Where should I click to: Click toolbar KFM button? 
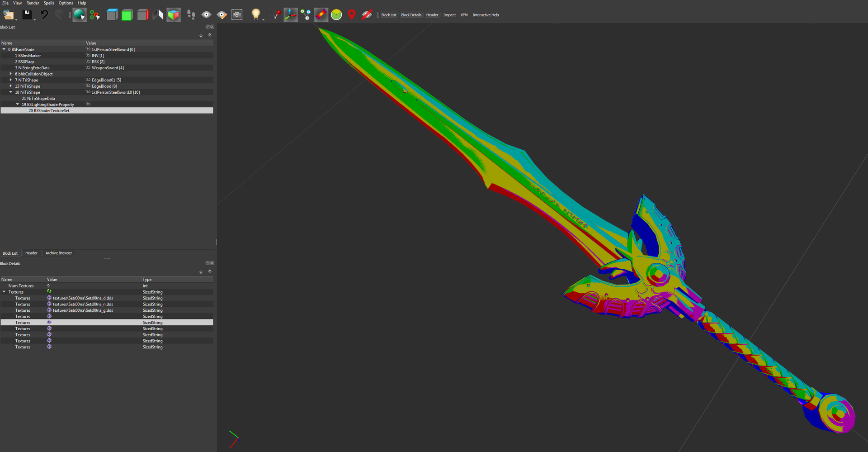(464, 15)
